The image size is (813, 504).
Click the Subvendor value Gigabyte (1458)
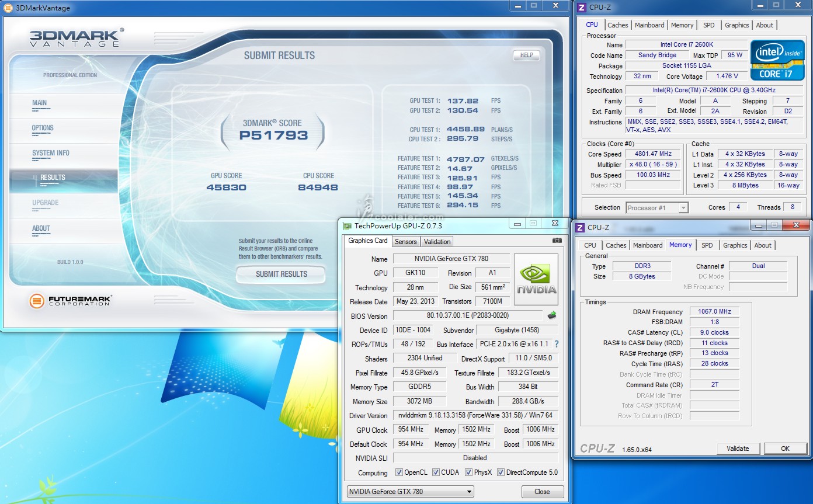point(517,330)
